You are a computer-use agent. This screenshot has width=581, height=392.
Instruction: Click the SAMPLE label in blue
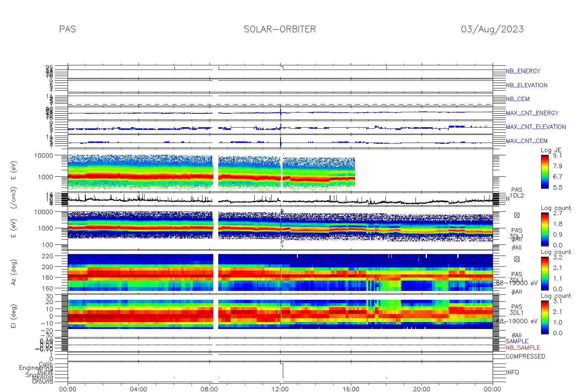pos(517,341)
